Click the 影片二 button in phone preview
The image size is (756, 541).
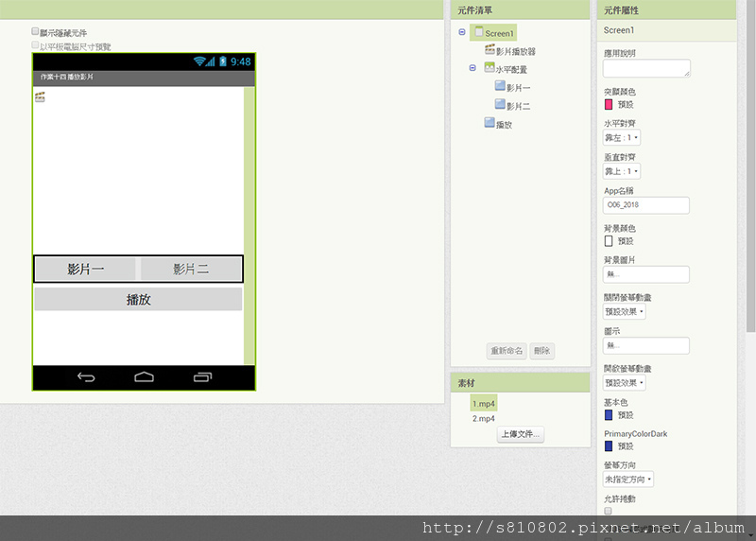click(191, 269)
